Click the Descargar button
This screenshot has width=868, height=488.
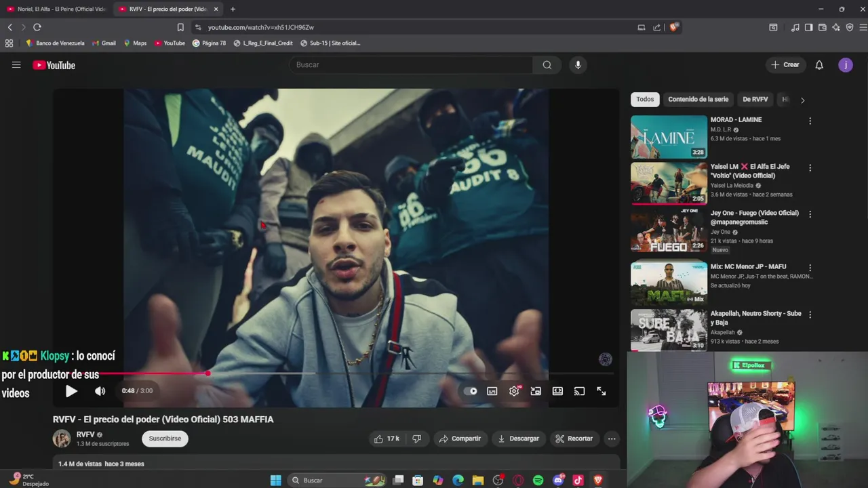[519, 439]
